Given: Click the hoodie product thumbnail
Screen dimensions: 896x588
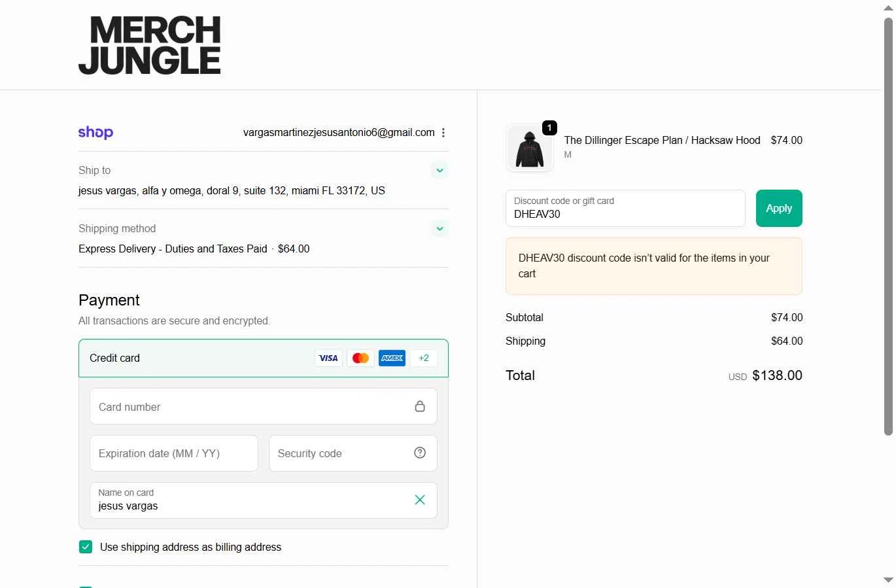Looking at the screenshot, I should click(530, 148).
